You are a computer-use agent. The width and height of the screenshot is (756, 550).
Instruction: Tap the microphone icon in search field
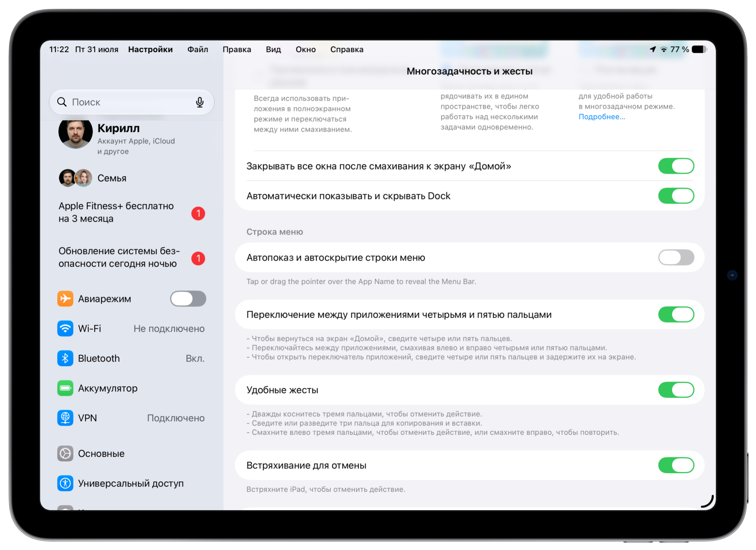[x=200, y=102]
